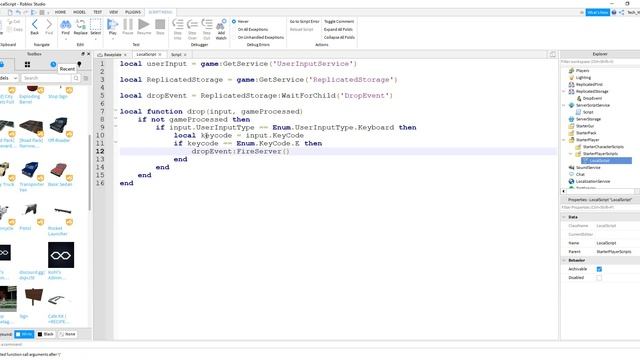The height and width of the screenshot is (360, 640).
Task: Click the share icon beside help
Action: tap(622, 13)
